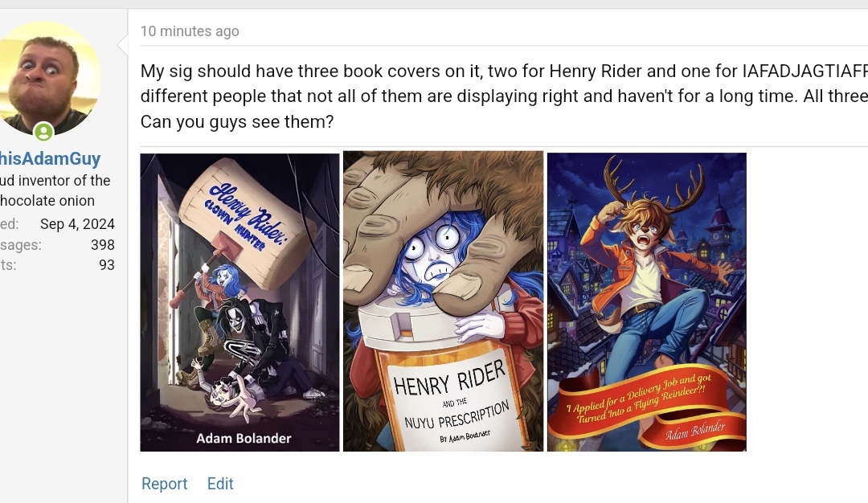Click the post arrow pointer beside avatar
This screenshot has height=503, width=868.
[122, 45]
